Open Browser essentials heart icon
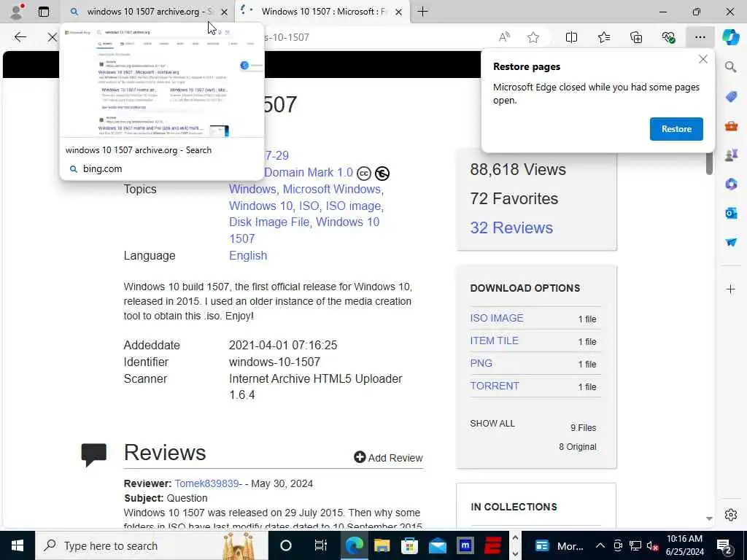Screen dimensions: 747x560 tap(668, 37)
